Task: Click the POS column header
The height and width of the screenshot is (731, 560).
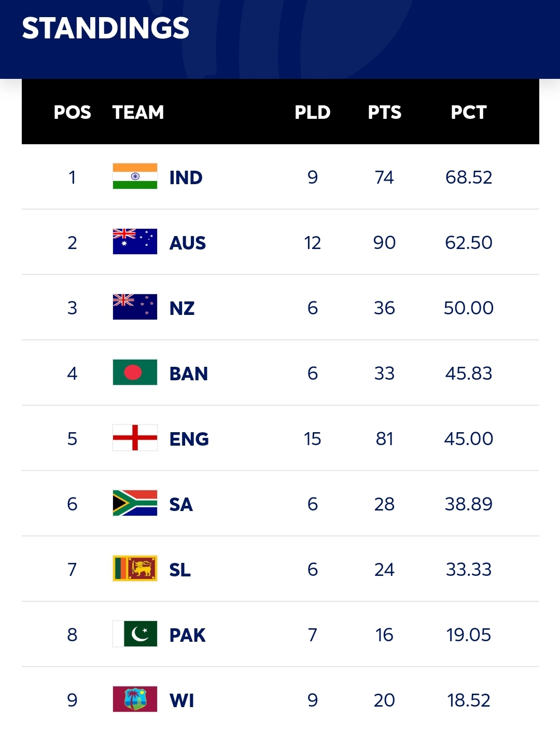Action: 73,112
